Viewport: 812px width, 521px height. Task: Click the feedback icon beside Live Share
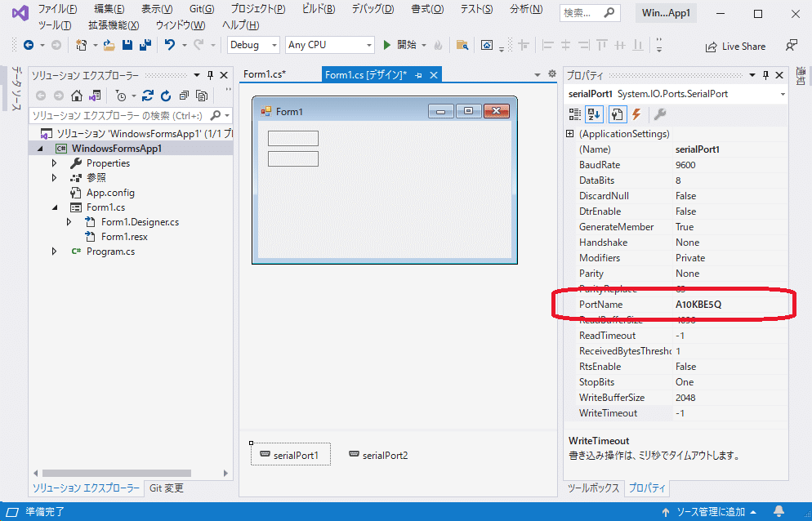[x=791, y=46]
